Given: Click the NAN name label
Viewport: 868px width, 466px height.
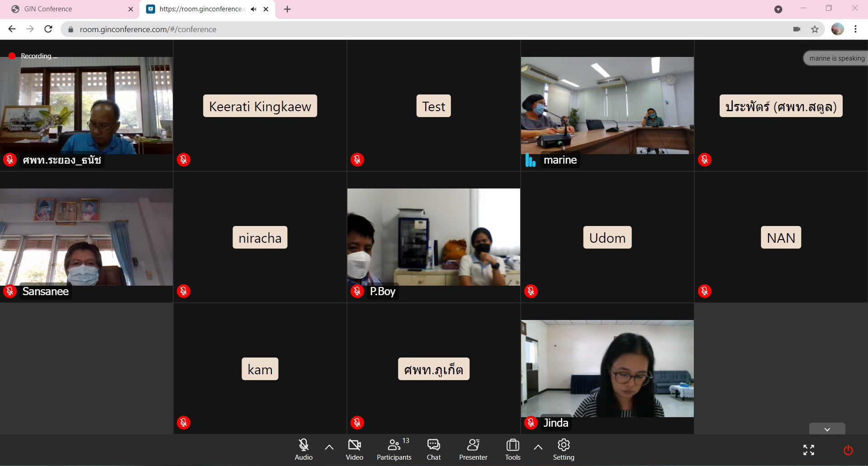Looking at the screenshot, I should click(781, 238).
